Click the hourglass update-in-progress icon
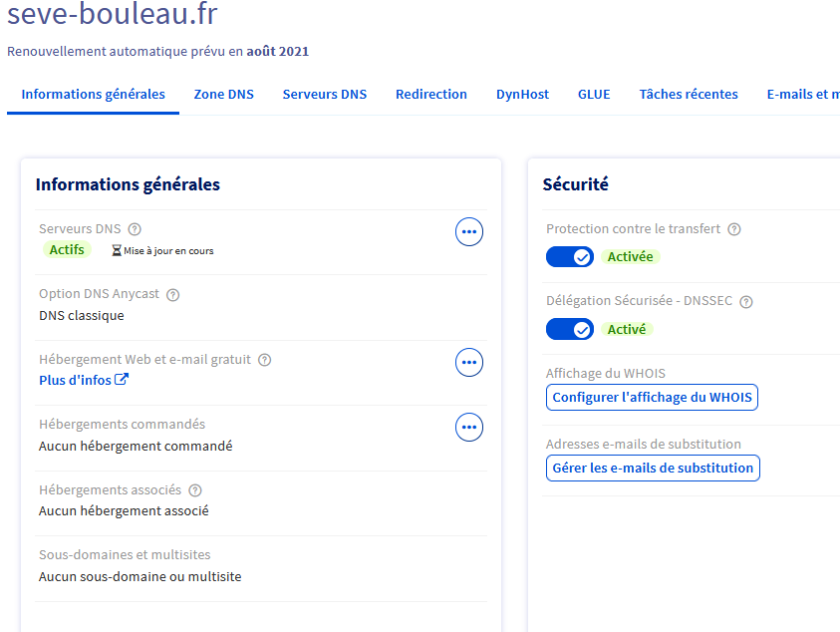 click(117, 251)
